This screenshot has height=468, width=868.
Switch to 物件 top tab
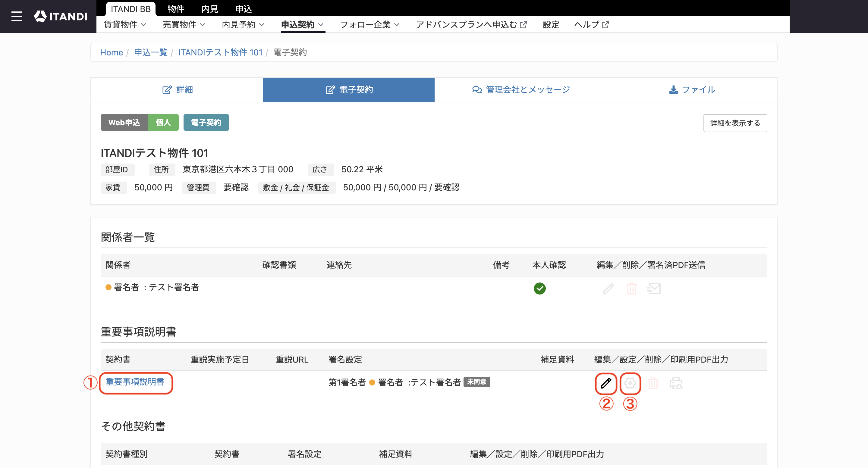point(176,9)
